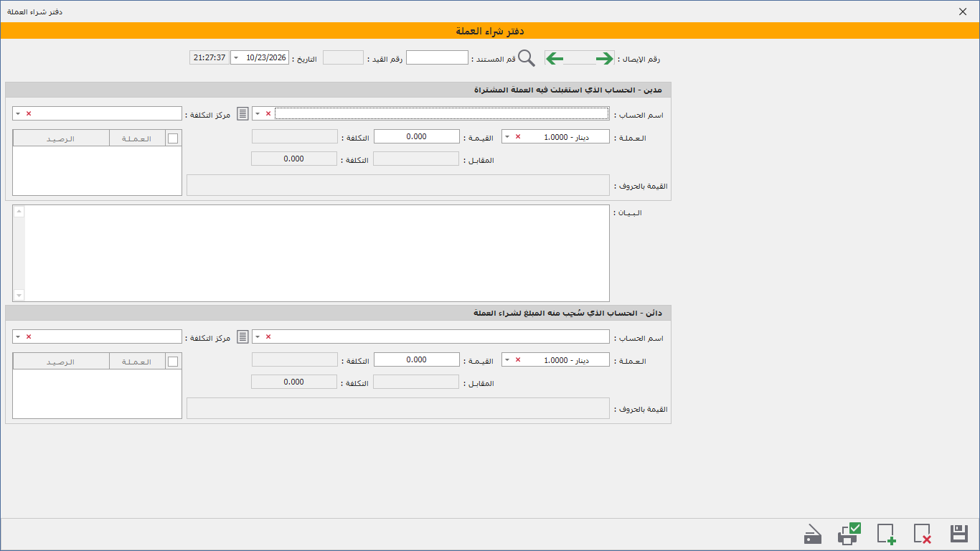The width and height of the screenshot is (980, 551).
Task: Clear debit account name with the red X
Action: 268,113
